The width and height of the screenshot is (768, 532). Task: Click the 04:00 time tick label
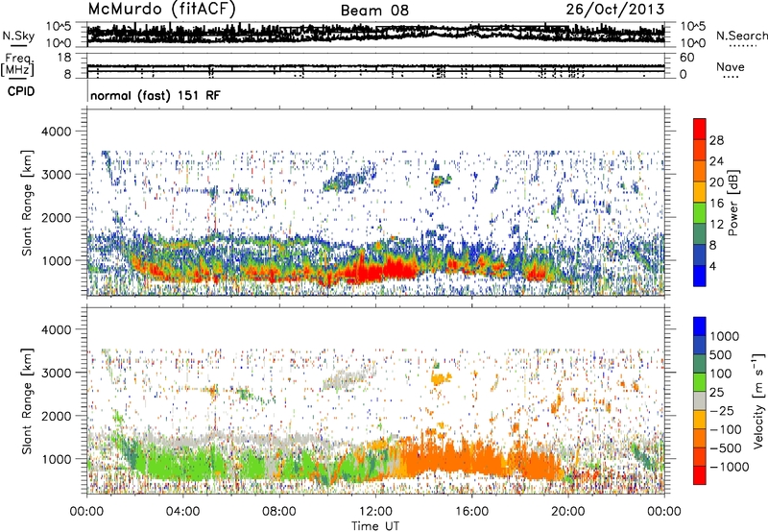pos(182,512)
